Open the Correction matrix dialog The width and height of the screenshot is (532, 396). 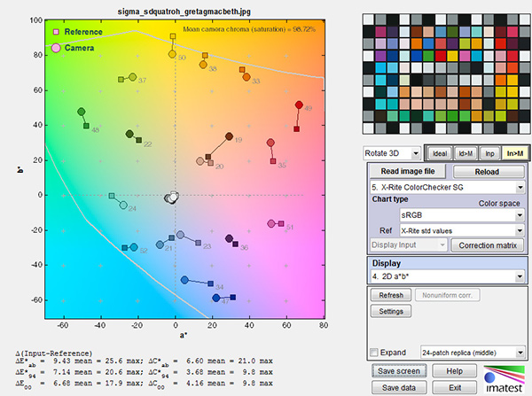(487, 245)
